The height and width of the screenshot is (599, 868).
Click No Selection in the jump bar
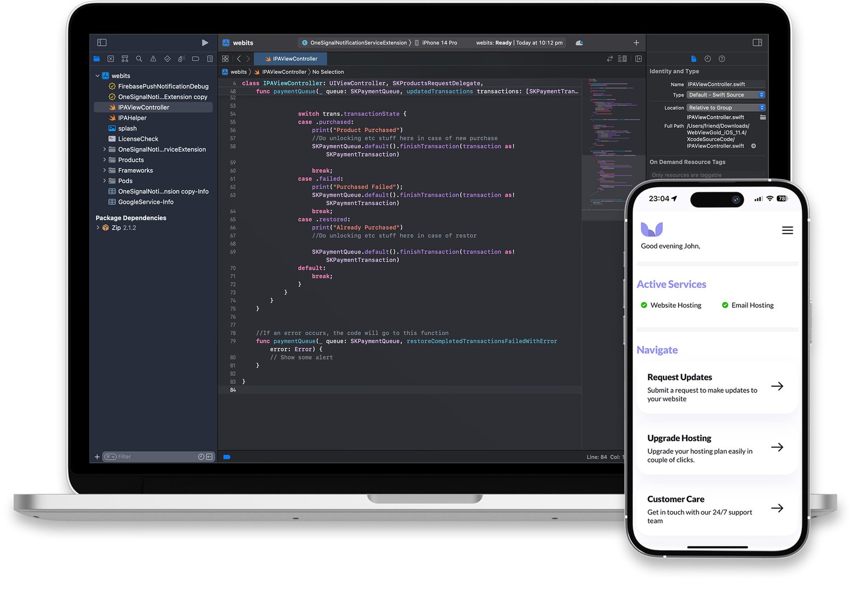point(328,72)
